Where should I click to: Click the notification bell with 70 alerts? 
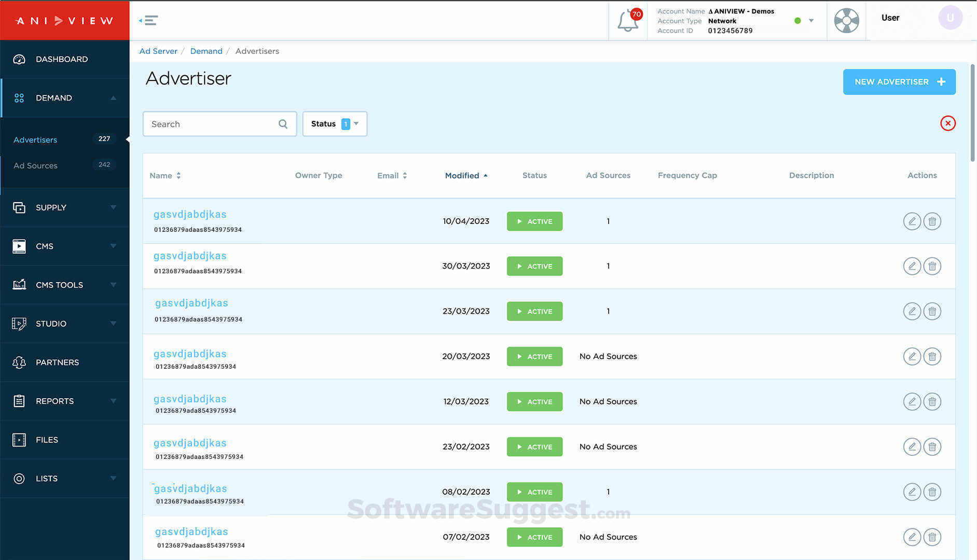(x=628, y=21)
